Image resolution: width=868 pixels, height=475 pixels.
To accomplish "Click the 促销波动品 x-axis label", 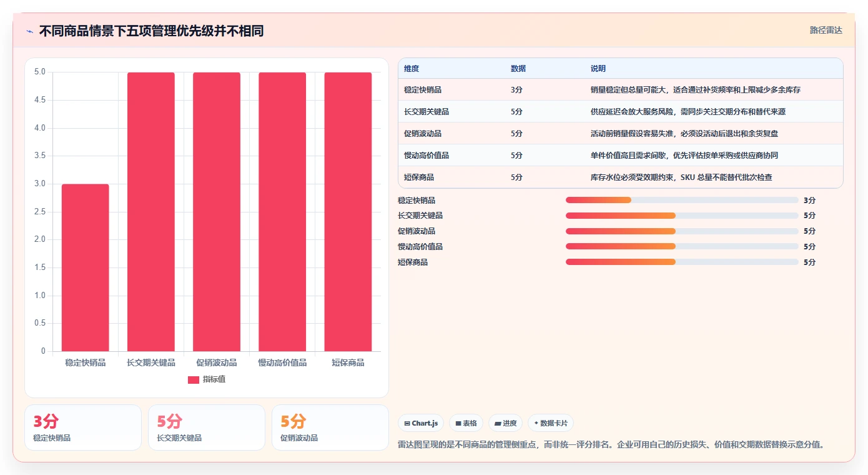I will (x=217, y=362).
